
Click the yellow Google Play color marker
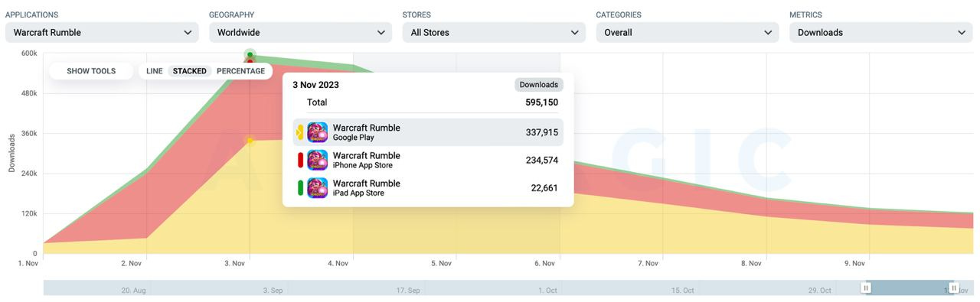[x=300, y=132]
